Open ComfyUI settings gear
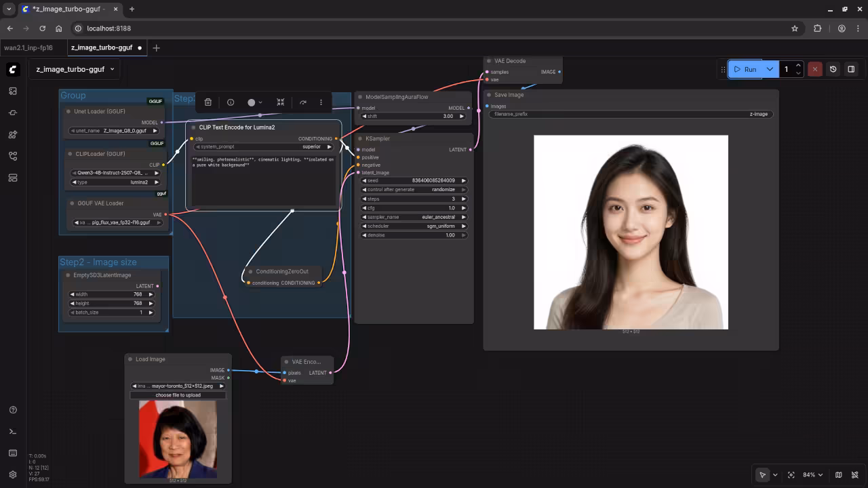This screenshot has height=488, width=868. (x=13, y=475)
